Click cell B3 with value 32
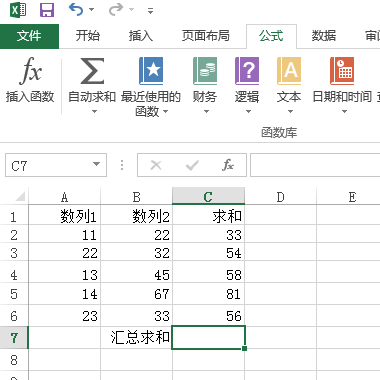Image resolution: width=380 pixels, height=380 pixels. tap(136, 253)
